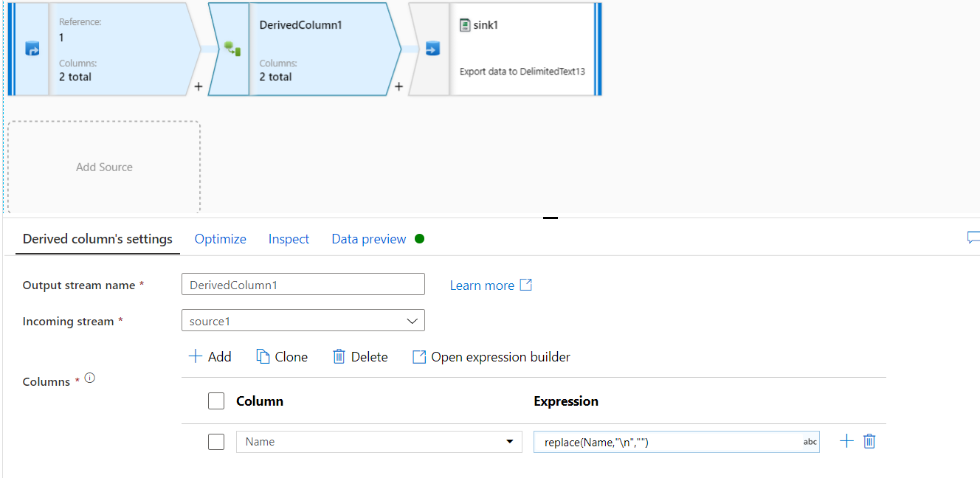The width and height of the screenshot is (980, 478).
Task: Switch to the Inspect tab
Action: click(x=289, y=239)
